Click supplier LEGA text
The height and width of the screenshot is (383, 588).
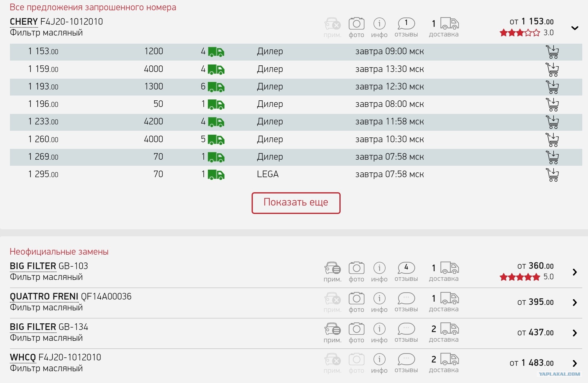coord(268,174)
